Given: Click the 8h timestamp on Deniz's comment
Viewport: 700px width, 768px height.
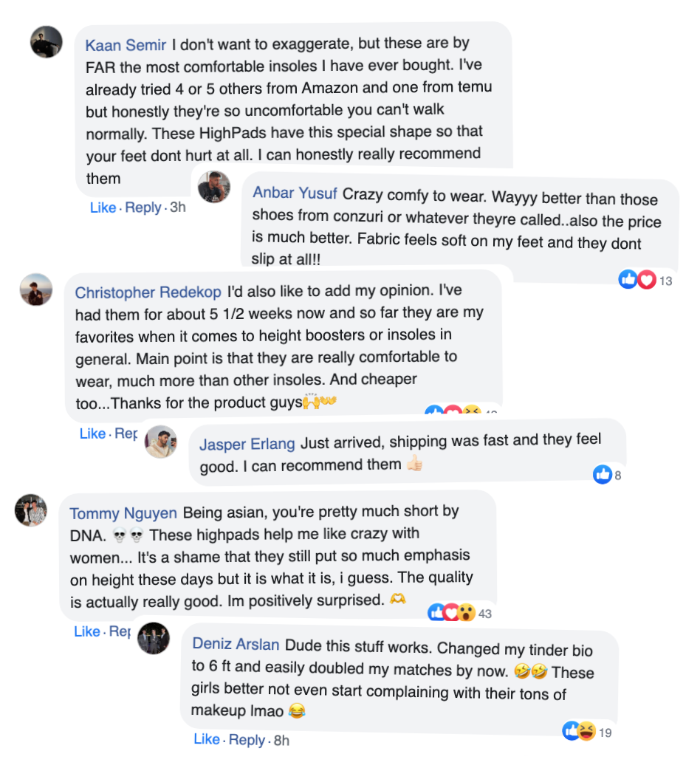Looking at the screenshot, I should pyautogui.click(x=281, y=740).
